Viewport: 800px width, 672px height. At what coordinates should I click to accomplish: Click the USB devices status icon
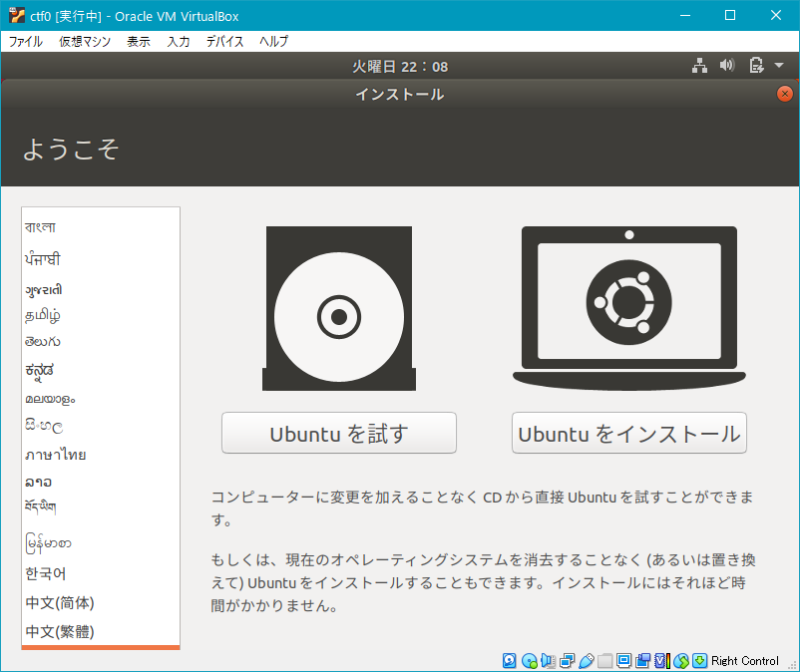pos(587,661)
